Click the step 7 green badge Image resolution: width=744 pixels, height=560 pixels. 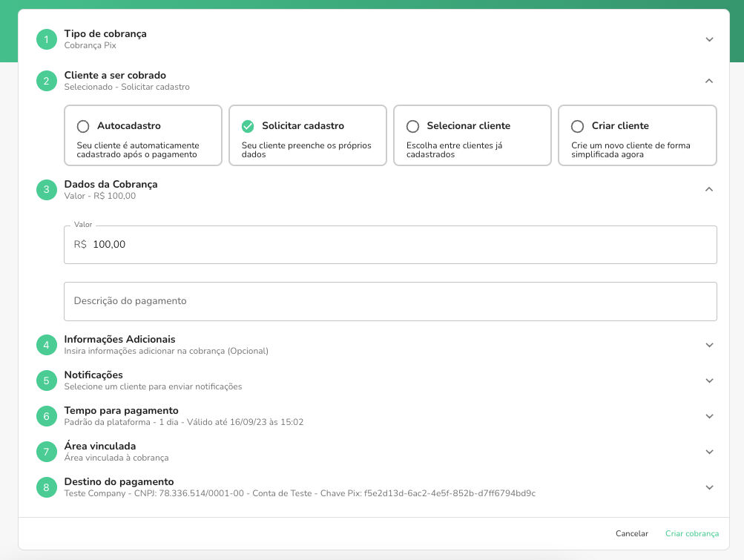coord(47,452)
